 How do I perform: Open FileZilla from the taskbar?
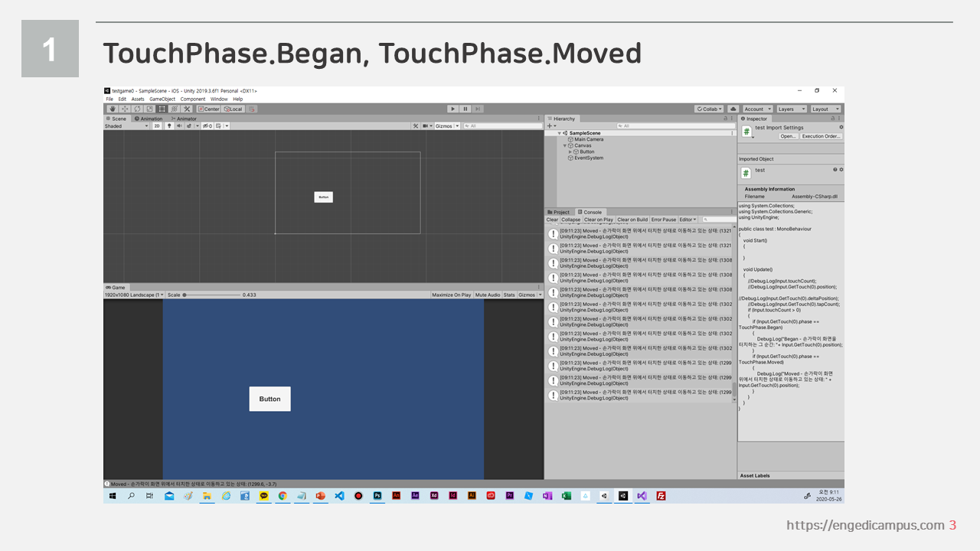[x=661, y=496]
